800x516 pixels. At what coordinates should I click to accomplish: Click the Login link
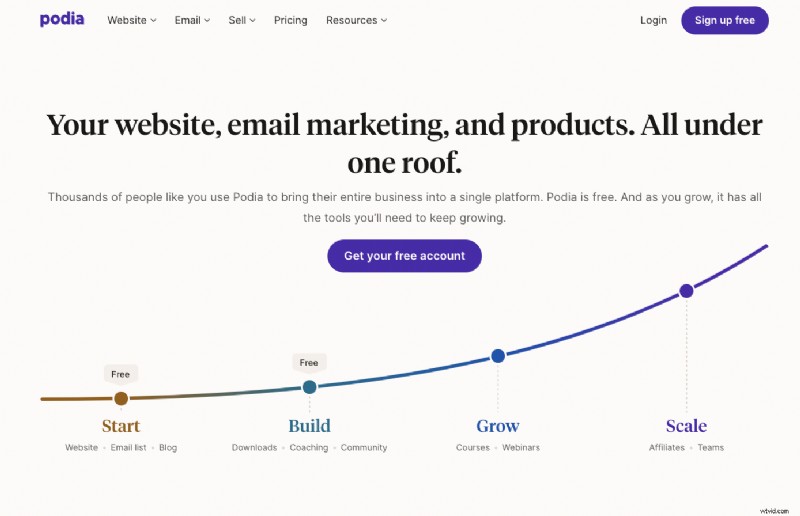[653, 20]
